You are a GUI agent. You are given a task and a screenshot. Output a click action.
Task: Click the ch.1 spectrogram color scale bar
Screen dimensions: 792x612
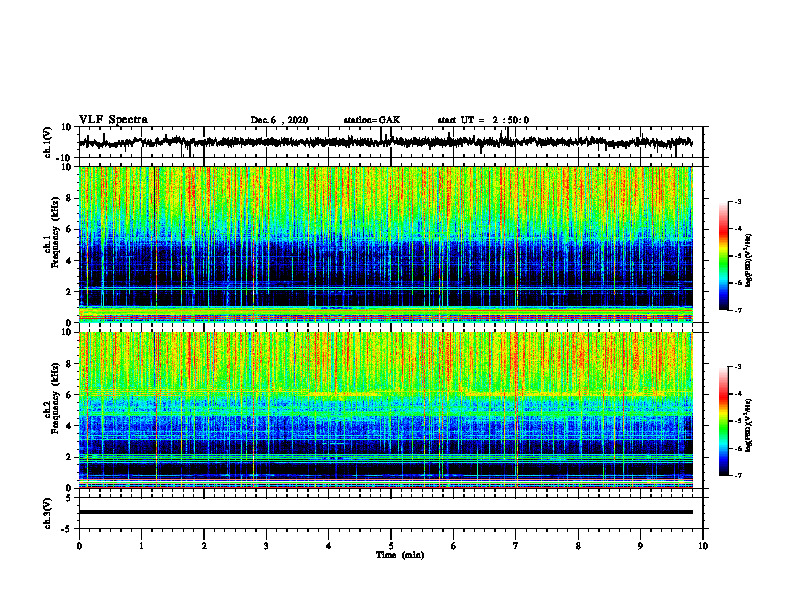[x=723, y=256]
